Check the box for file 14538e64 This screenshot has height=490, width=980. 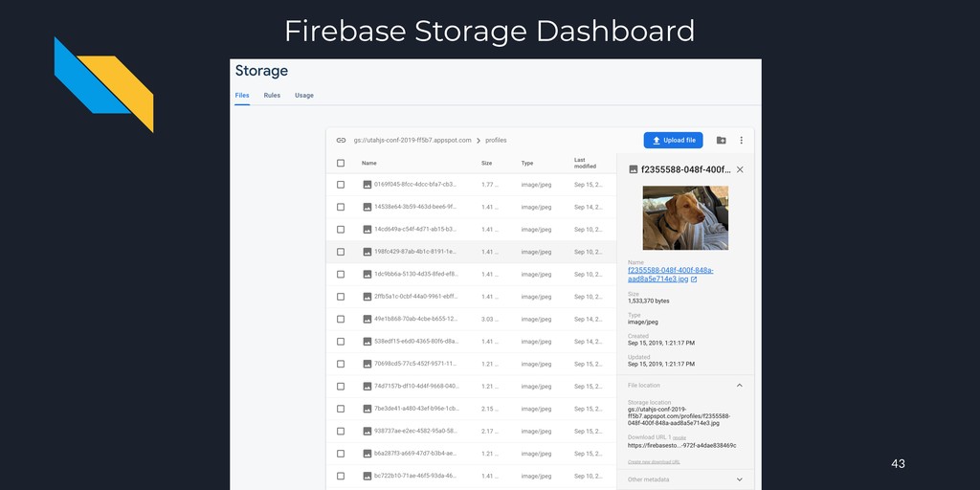tap(341, 207)
